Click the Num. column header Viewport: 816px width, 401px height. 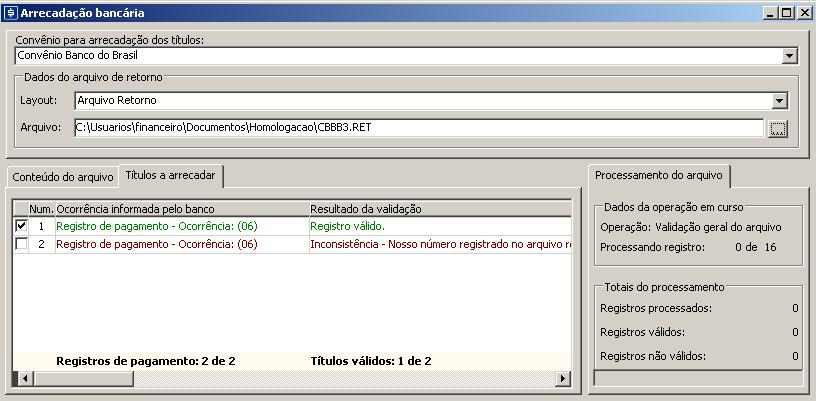point(41,209)
